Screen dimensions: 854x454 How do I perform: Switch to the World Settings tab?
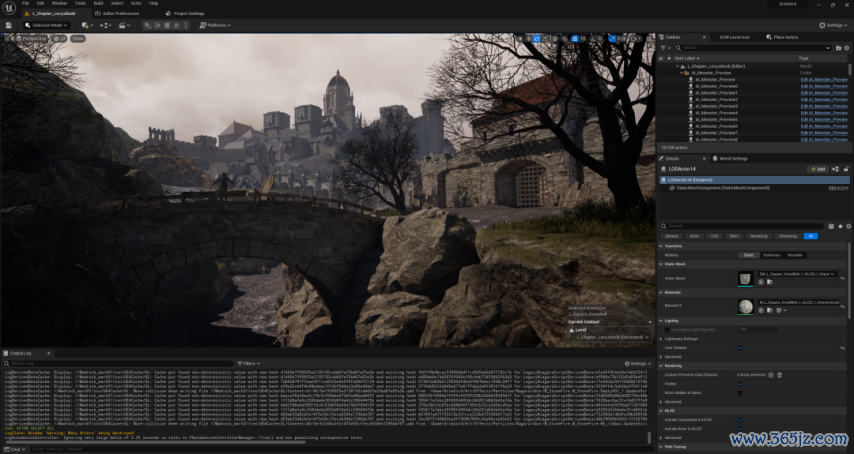(x=732, y=158)
